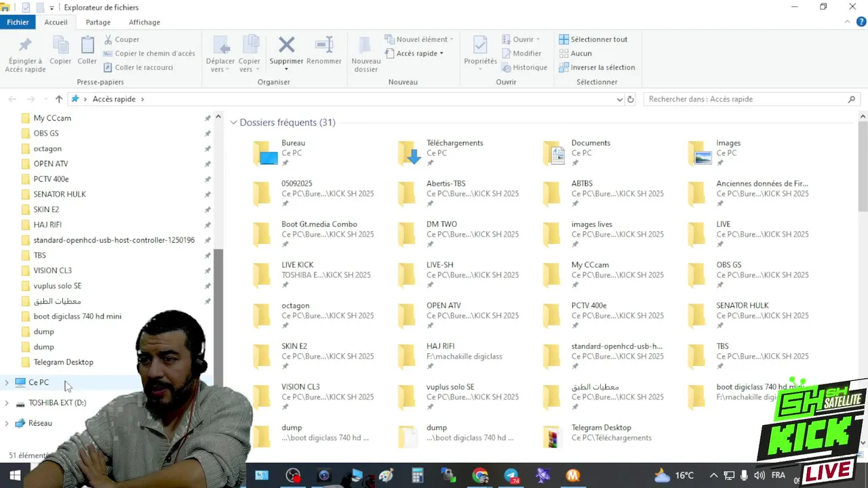Click Épingler à Accès rapide icon
Viewport: 868px width, 488px height.
(25, 45)
